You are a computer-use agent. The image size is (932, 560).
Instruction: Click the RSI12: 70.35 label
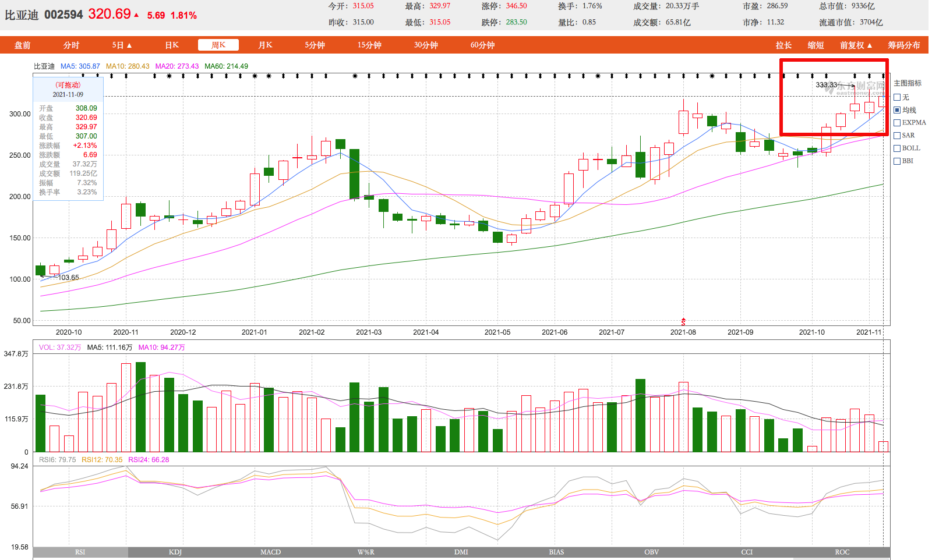point(102,460)
